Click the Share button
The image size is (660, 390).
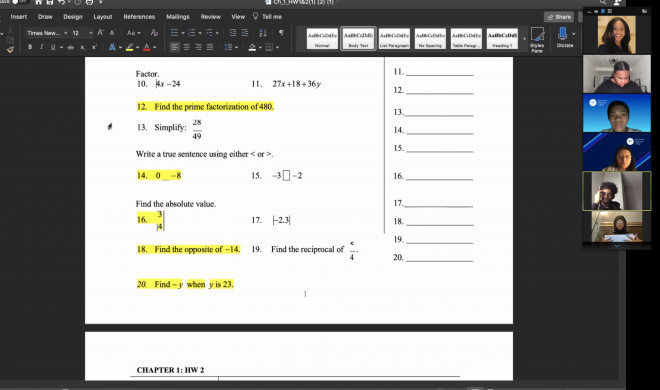[x=559, y=17]
